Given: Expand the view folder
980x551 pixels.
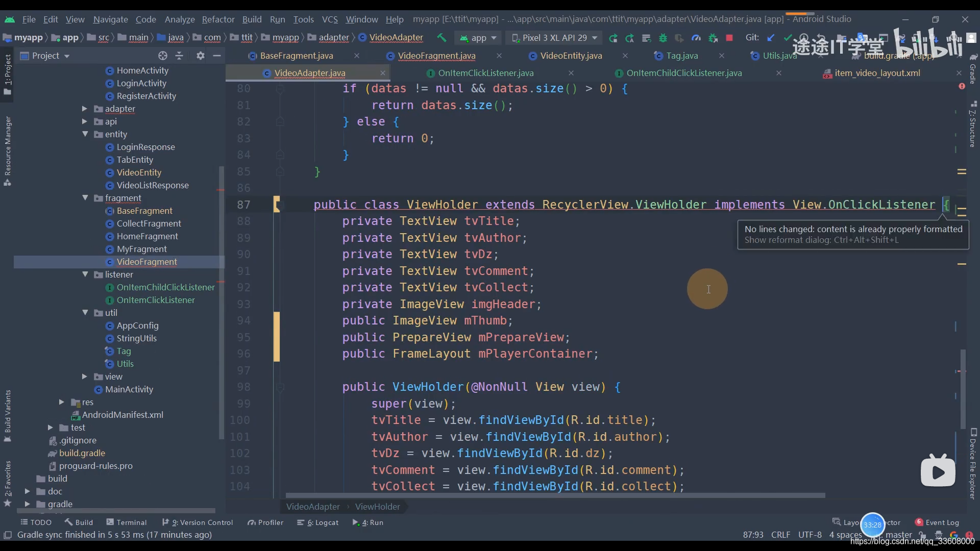Looking at the screenshot, I should point(85,377).
